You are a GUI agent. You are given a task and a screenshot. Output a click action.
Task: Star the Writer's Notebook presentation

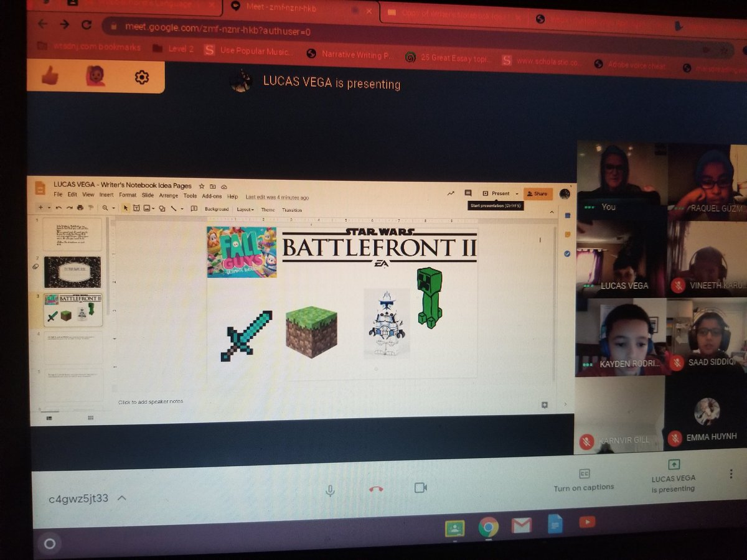coord(202,186)
